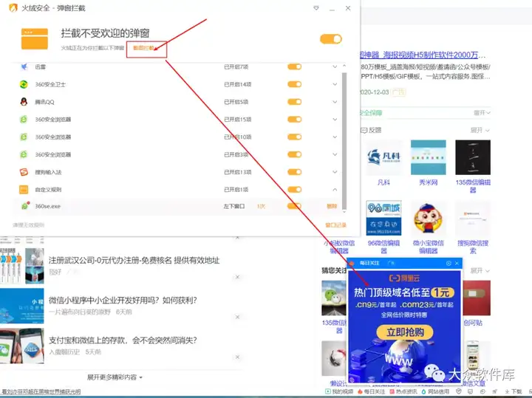Dismiss the 支付宝和微信 news item with X
This screenshot has height=398, width=532.
[x=237, y=357]
